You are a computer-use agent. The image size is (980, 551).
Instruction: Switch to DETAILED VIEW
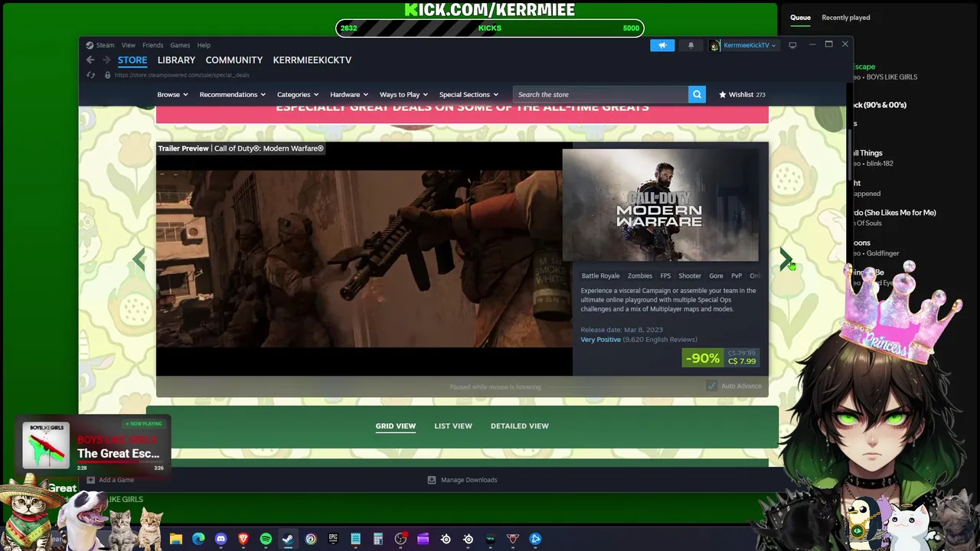520,425
